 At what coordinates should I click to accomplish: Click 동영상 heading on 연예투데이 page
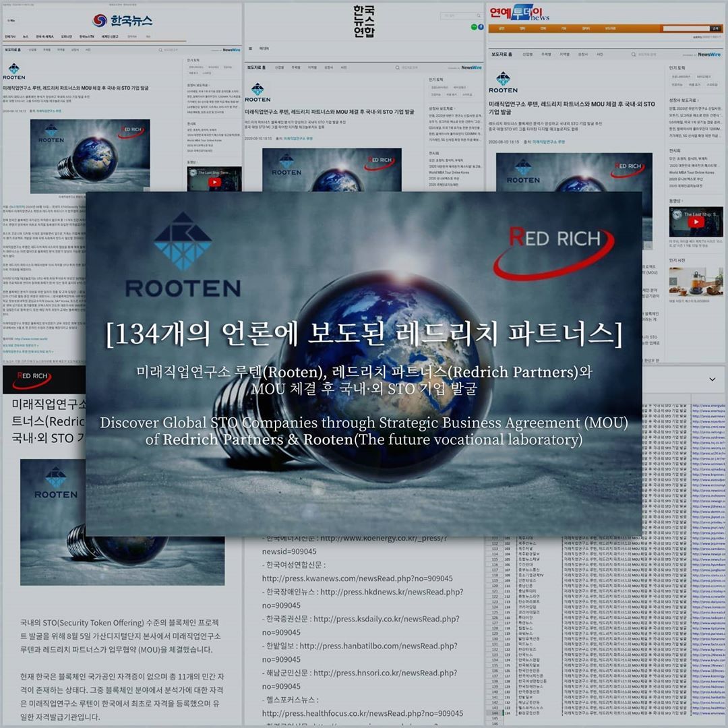675,201
